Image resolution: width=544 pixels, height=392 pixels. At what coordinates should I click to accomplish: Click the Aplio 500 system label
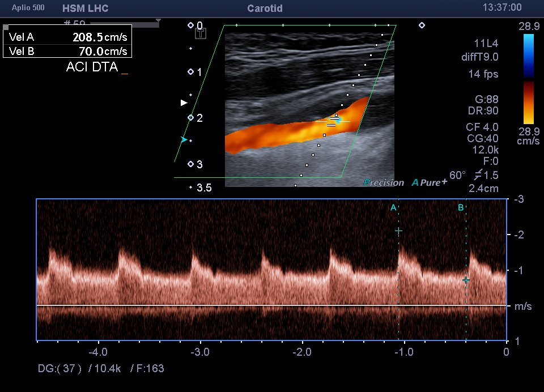[x=28, y=7]
